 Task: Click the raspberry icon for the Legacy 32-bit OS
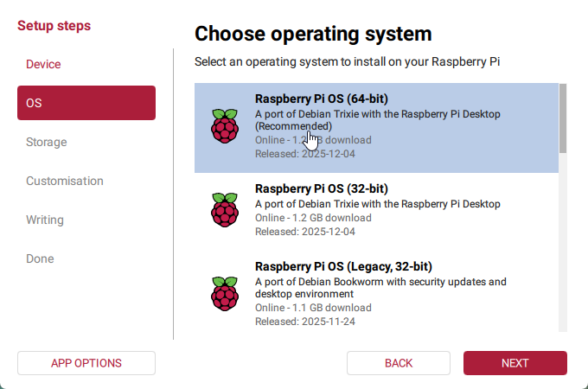pyautogui.click(x=224, y=294)
